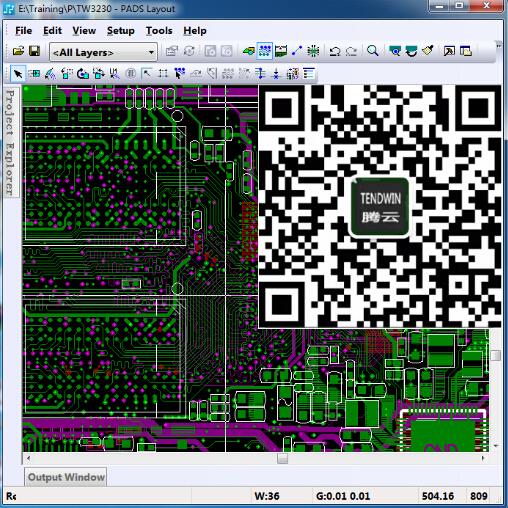
Task: Close the PADS Layout window
Action: click(486, 6)
